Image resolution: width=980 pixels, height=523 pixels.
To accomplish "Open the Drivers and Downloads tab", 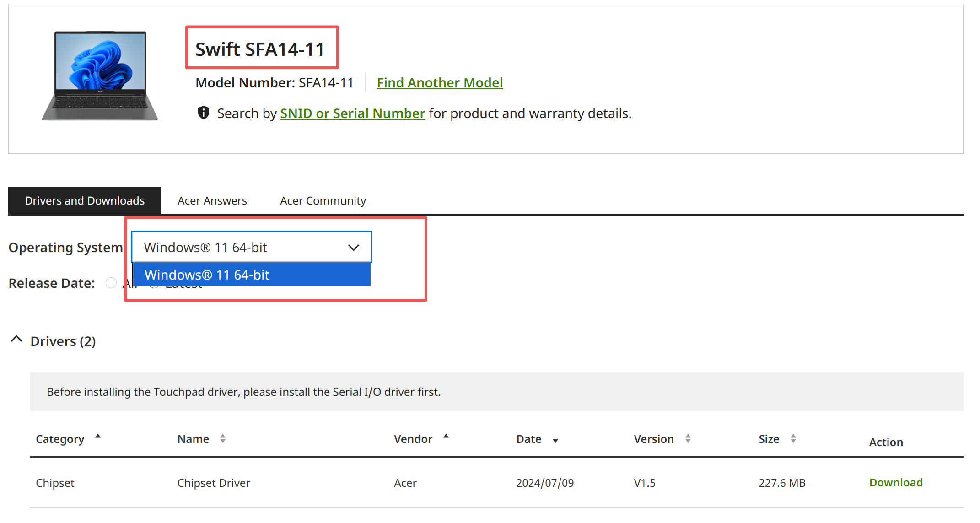I will 85,200.
